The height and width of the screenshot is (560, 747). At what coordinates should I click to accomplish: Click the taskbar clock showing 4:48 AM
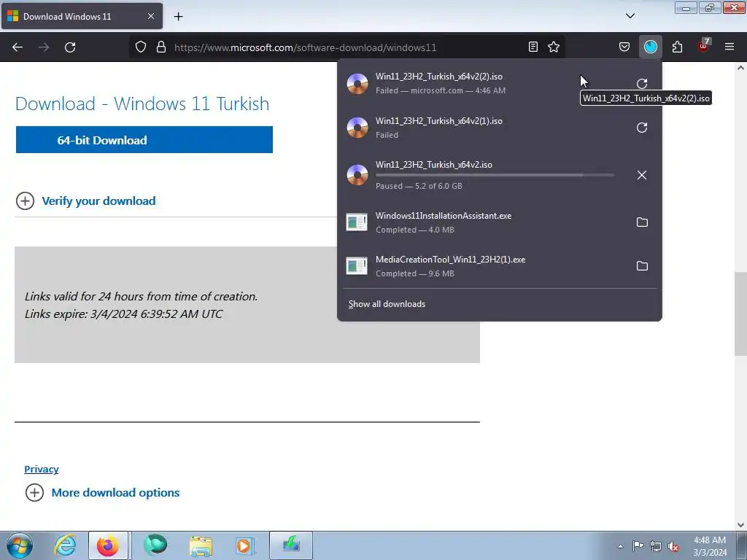[x=710, y=546]
